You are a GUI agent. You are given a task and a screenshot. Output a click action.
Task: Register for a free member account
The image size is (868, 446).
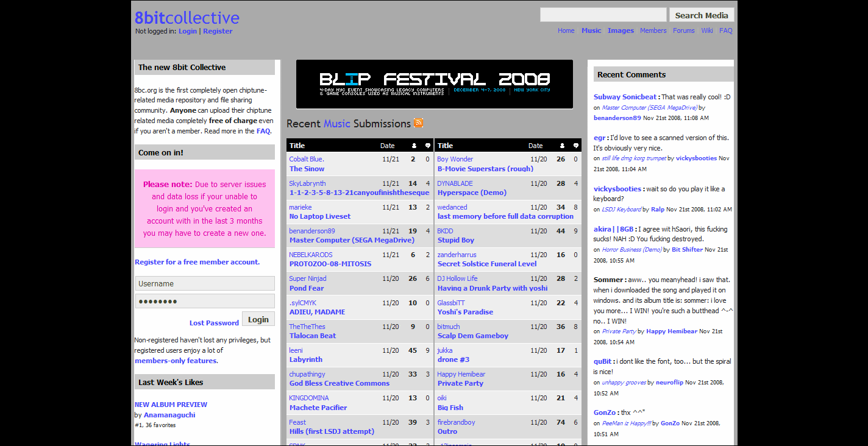click(x=197, y=262)
